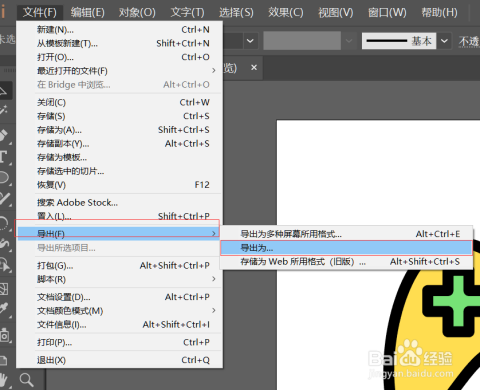Select the Ellipse tool
The width and height of the screenshot is (480, 390).
(4, 177)
